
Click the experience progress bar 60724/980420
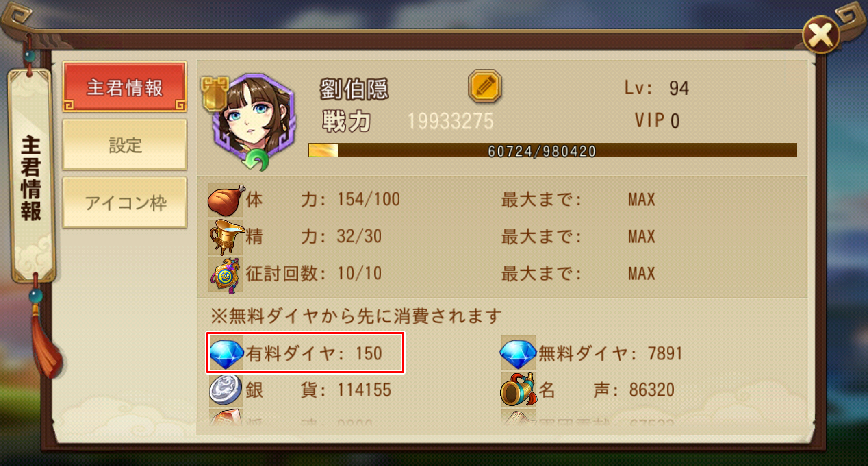tap(552, 150)
